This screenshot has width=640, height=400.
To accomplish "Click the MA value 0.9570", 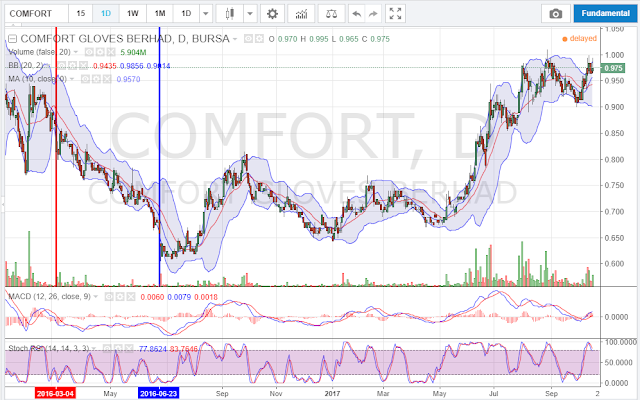I will pos(128,79).
